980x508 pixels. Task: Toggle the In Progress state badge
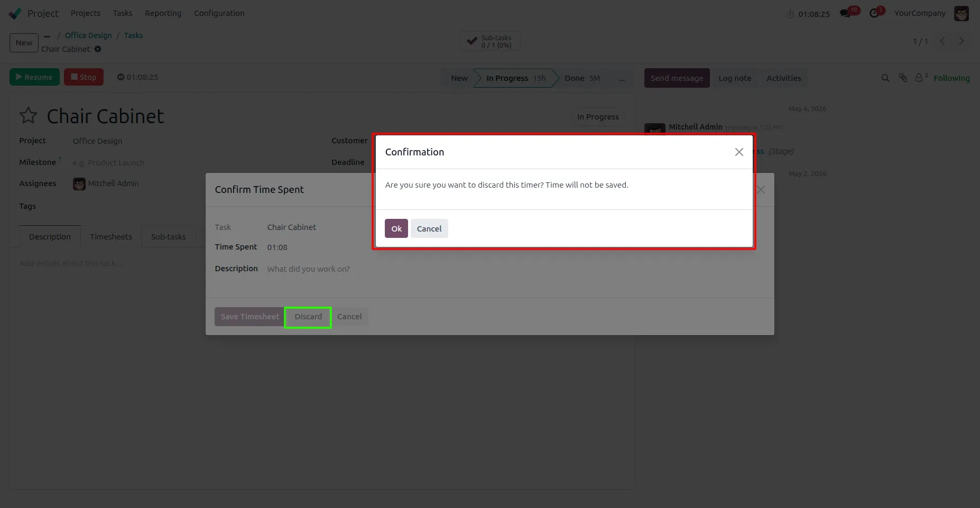click(598, 117)
